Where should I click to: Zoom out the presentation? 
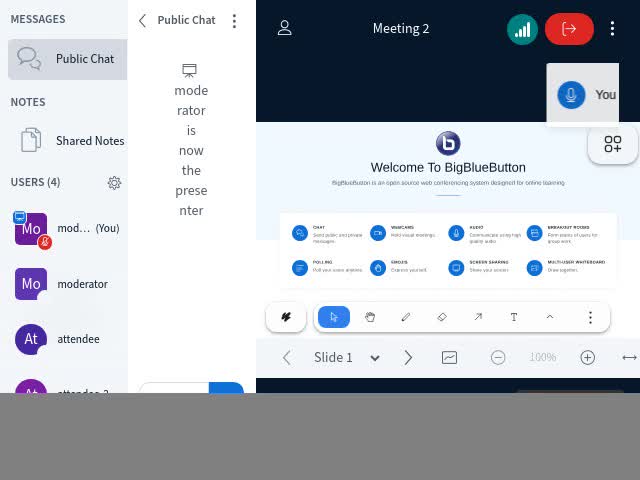coord(498,358)
